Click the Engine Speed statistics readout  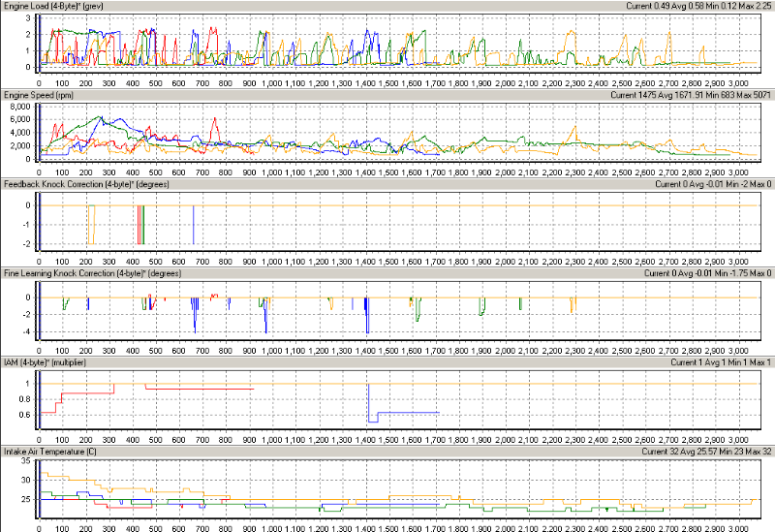tap(691, 96)
